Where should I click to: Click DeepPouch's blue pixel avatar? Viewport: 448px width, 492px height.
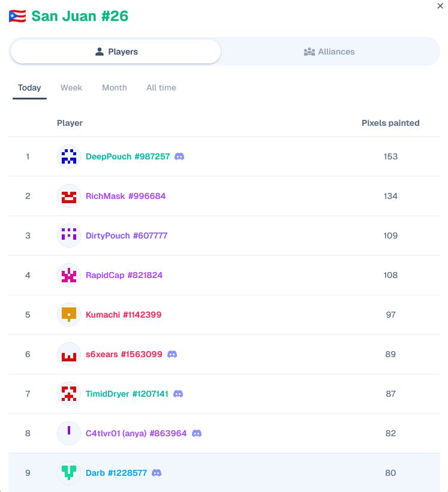(69, 156)
